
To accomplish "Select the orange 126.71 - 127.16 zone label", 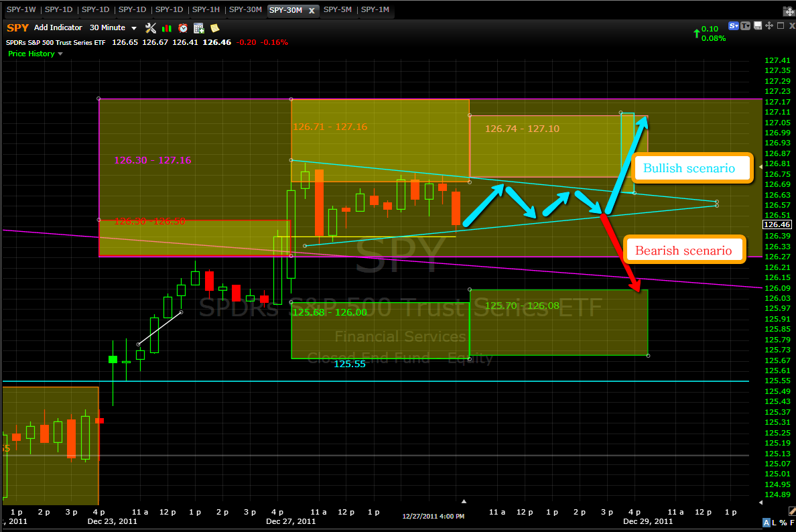I will 330,127.
